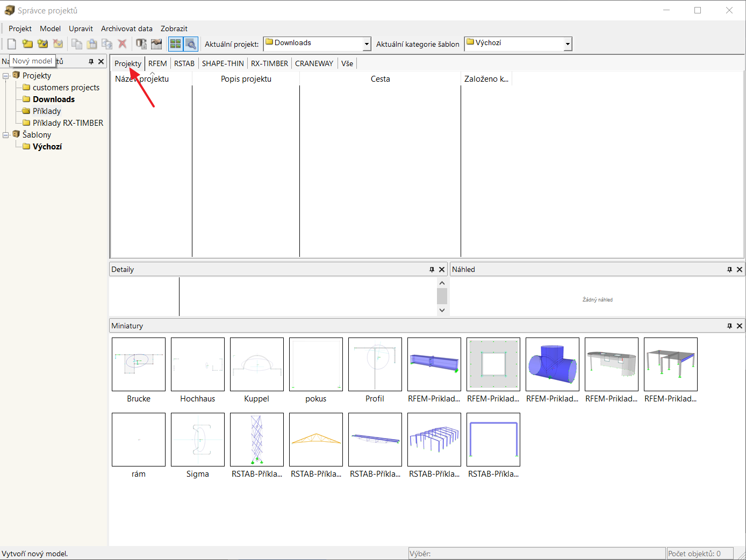
Task: Click the red X delete toolbar icon
Action: click(122, 44)
